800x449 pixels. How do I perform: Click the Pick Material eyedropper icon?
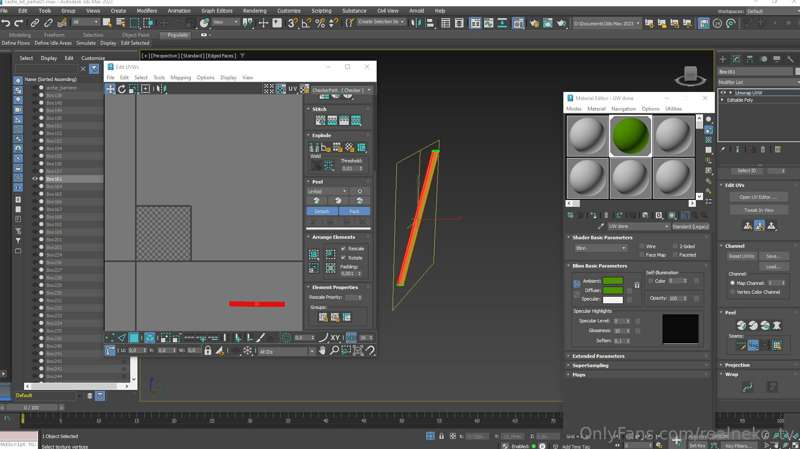point(601,226)
